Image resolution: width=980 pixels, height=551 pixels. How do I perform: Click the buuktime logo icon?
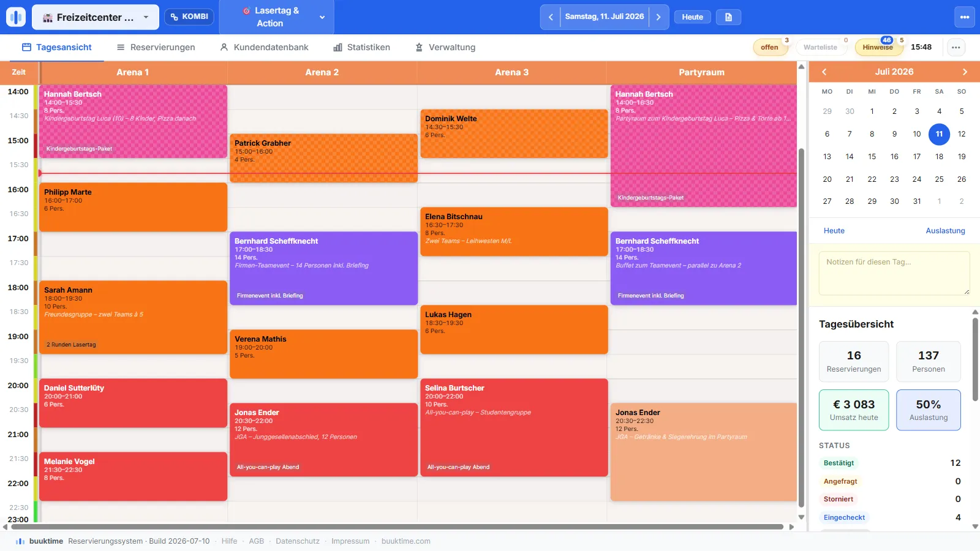[16, 17]
